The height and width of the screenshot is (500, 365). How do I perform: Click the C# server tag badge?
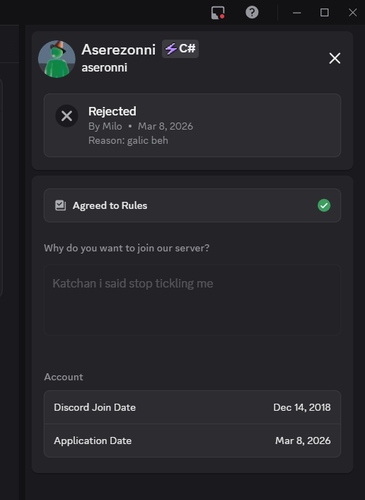coord(180,49)
